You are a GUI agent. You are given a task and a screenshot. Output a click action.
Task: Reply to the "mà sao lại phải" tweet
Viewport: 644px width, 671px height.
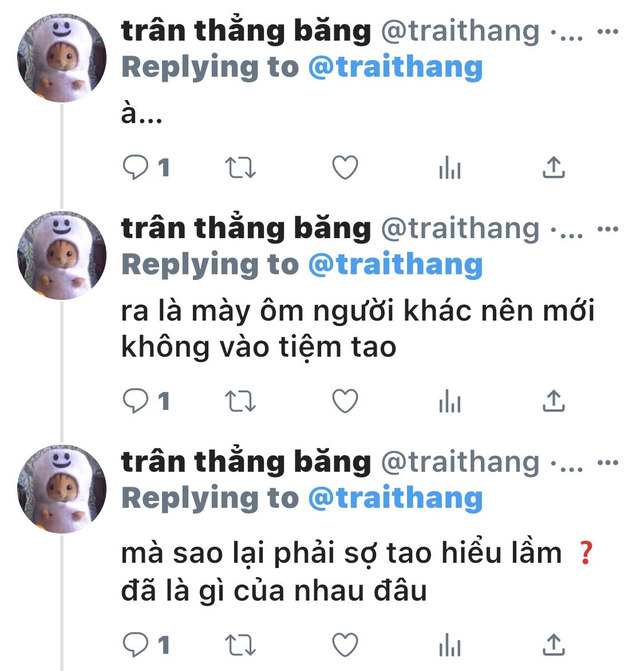coord(135,645)
